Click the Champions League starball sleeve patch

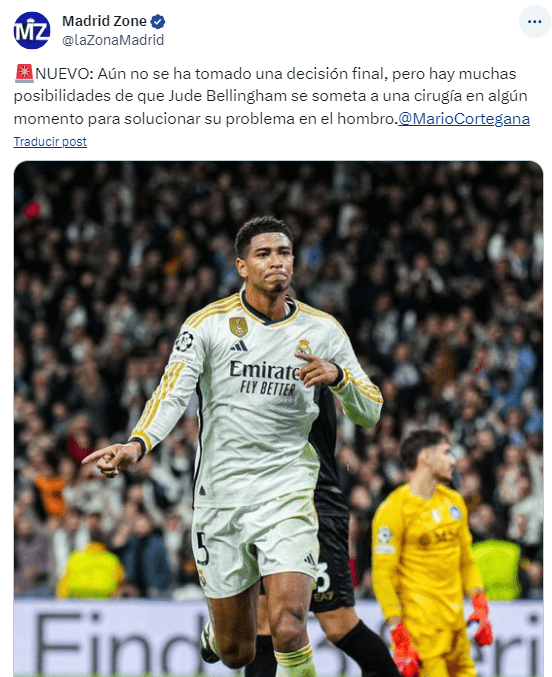(184, 341)
